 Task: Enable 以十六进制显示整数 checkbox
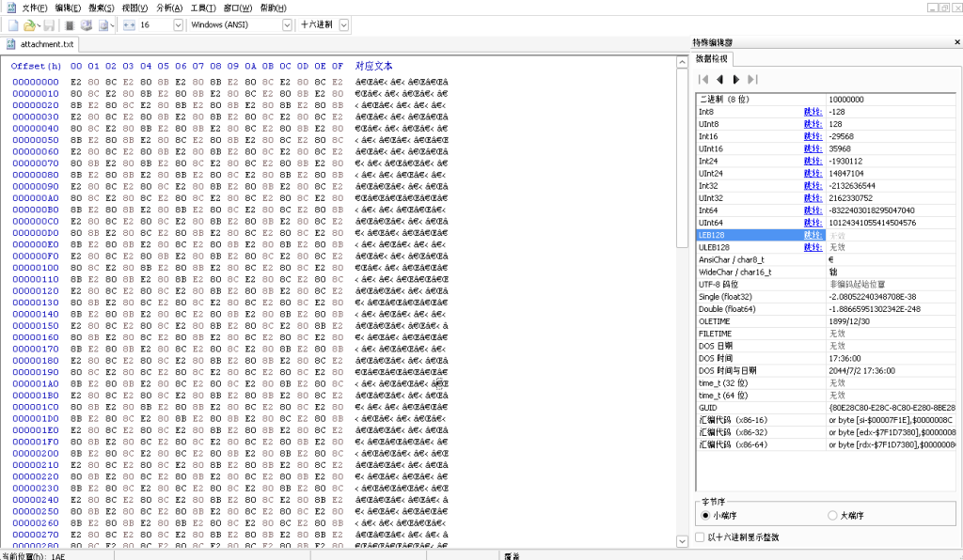tap(699, 537)
